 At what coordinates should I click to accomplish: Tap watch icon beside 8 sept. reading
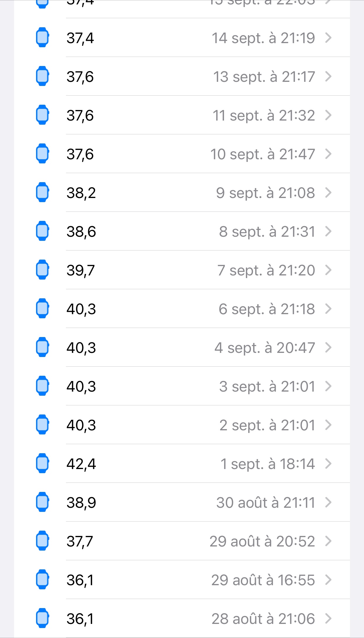[x=42, y=231]
